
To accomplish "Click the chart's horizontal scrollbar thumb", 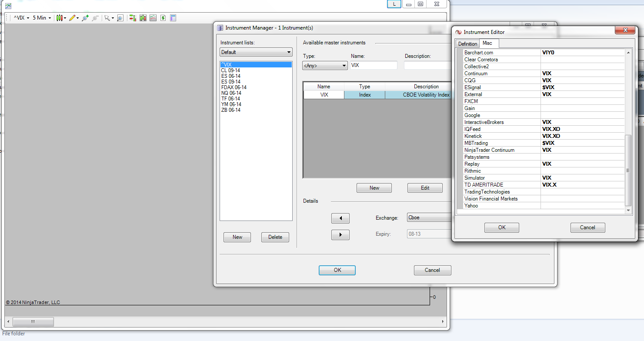I will (33, 321).
